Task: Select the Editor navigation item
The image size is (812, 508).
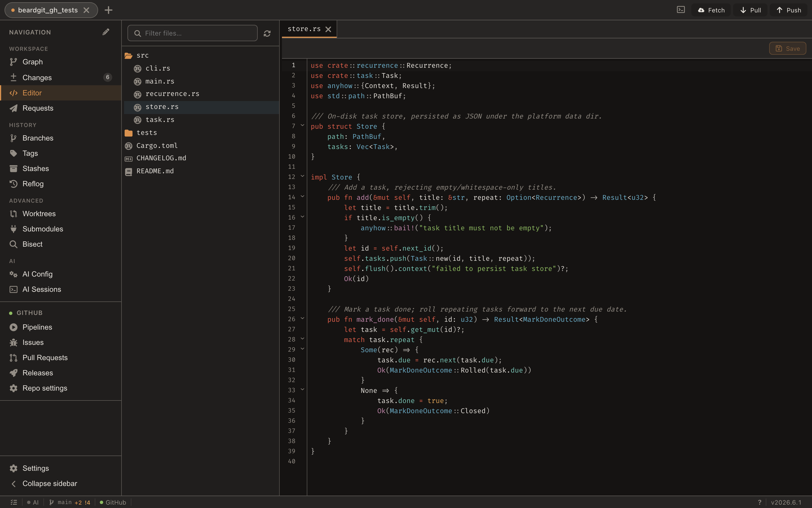Action: point(61,93)
